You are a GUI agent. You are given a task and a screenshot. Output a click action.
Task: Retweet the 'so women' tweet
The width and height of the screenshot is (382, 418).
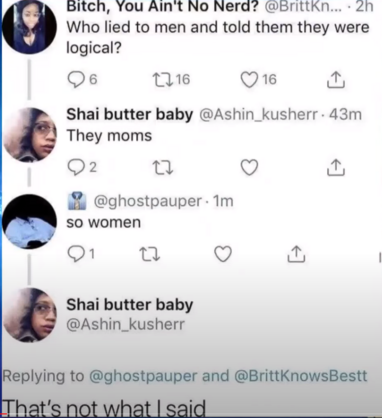coord(150,254)
